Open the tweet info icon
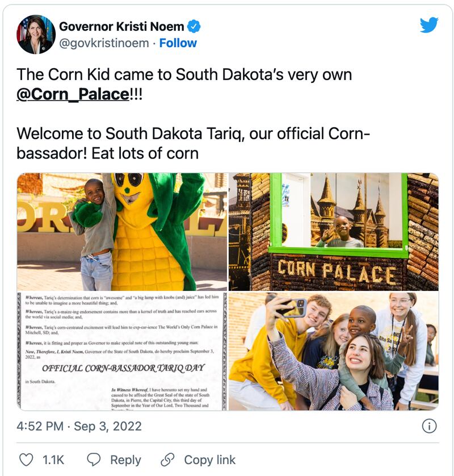 click(430, 425)
